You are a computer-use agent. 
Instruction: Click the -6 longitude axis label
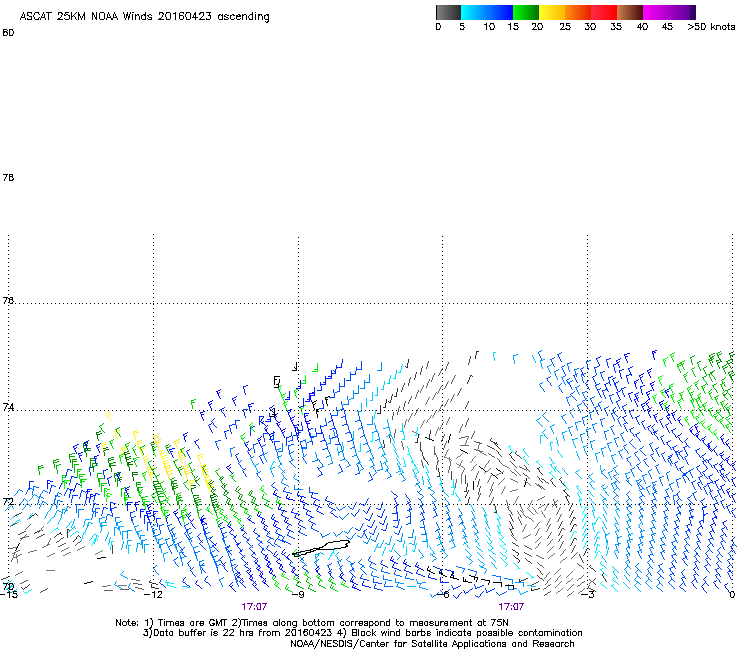tap(443, 595)
